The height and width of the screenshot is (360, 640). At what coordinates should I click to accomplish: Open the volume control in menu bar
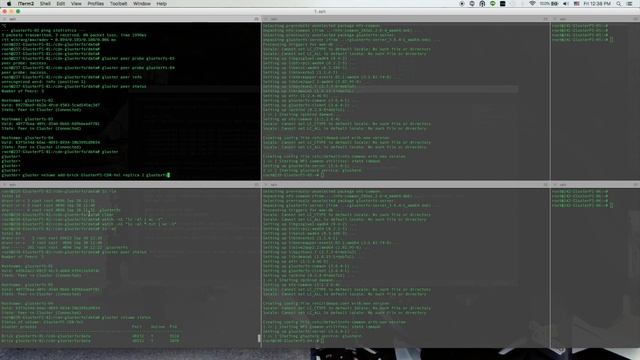point(566,4)
